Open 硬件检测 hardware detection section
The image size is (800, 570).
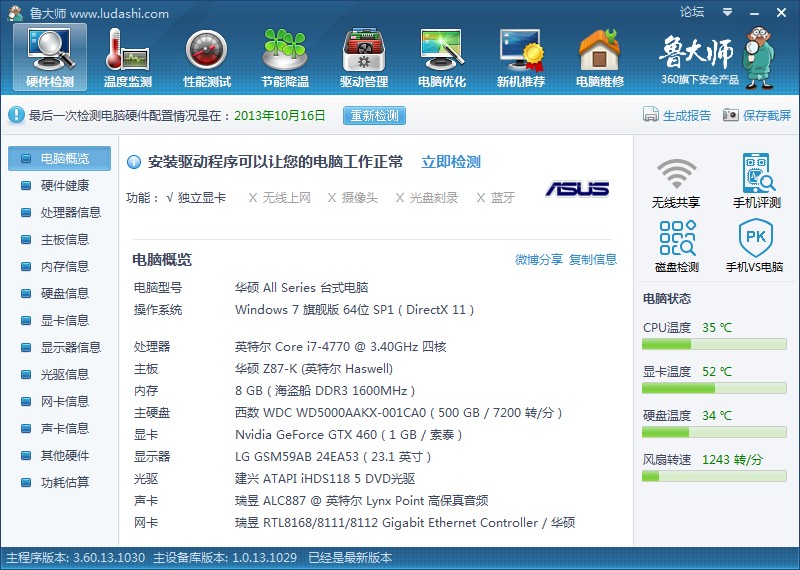[x=50, y=57]
